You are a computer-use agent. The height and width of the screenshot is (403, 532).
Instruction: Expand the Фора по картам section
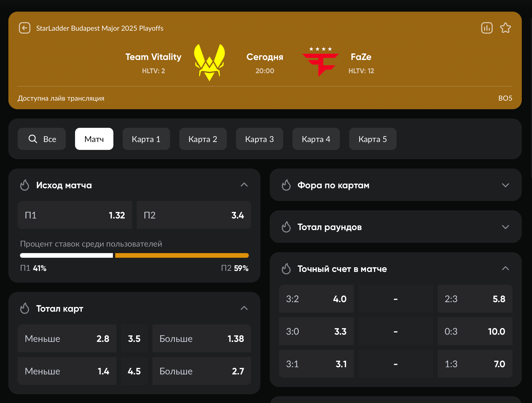coord(505,185)
